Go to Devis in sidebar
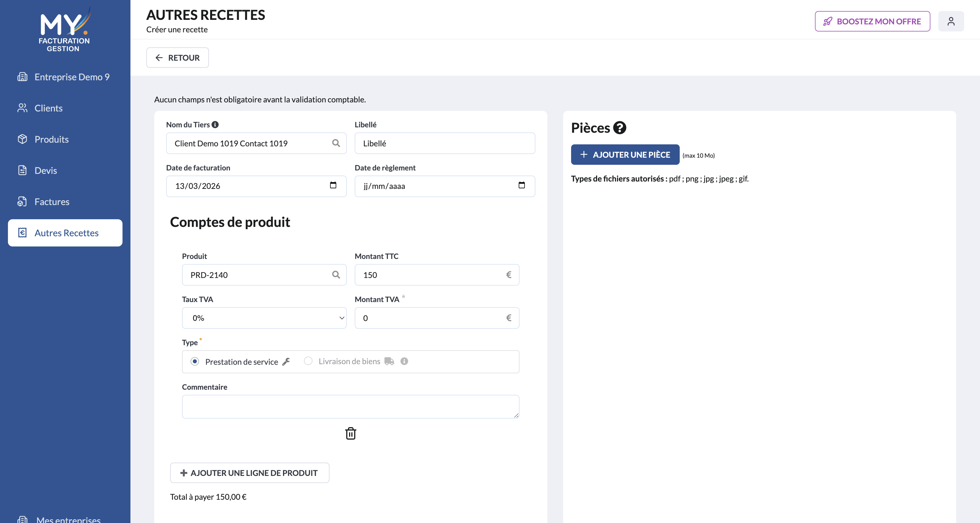 click(x=65, y=170)
